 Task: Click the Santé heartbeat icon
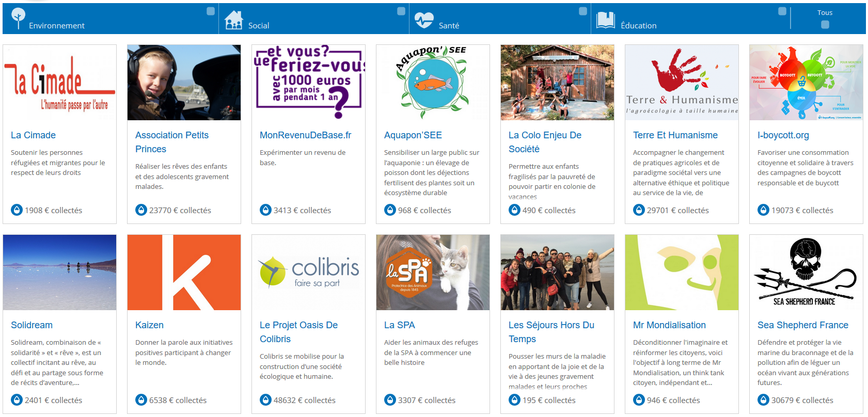point(424,20)
